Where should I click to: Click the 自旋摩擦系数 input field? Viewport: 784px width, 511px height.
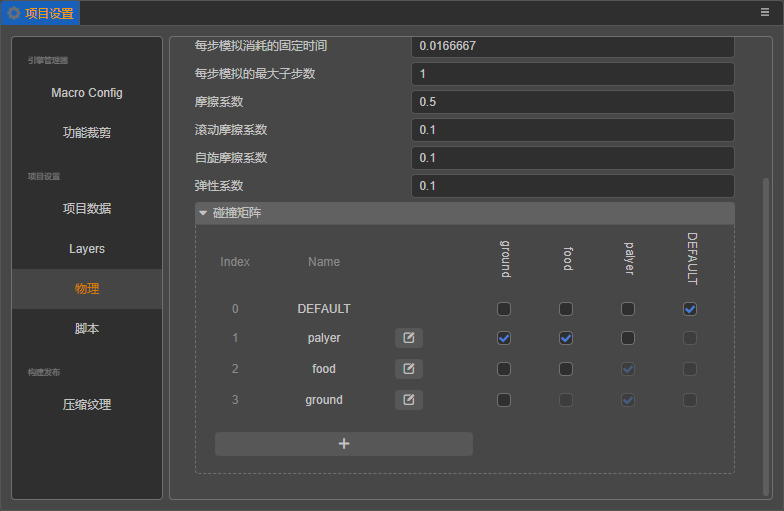click(572, 158)
